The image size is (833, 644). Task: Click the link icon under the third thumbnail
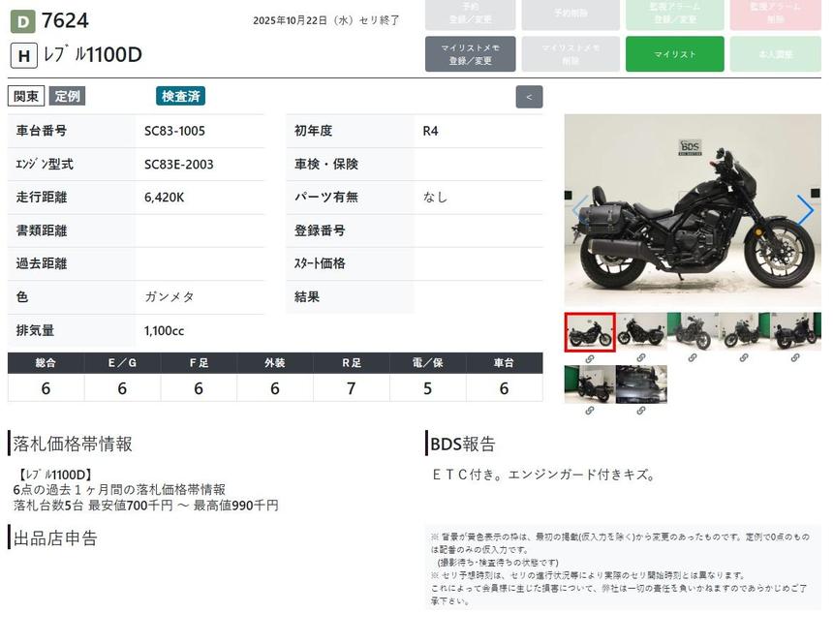tap(692, 358)
